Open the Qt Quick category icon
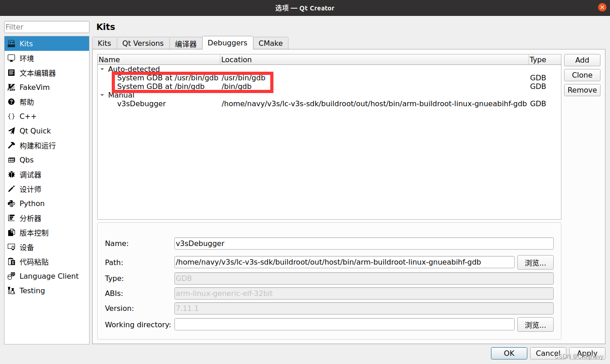Screen dimensions: 610x364 (12, 131)
